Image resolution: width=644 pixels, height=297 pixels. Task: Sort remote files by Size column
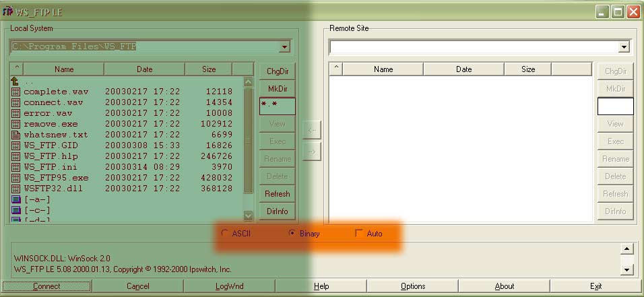pos(527,69)
